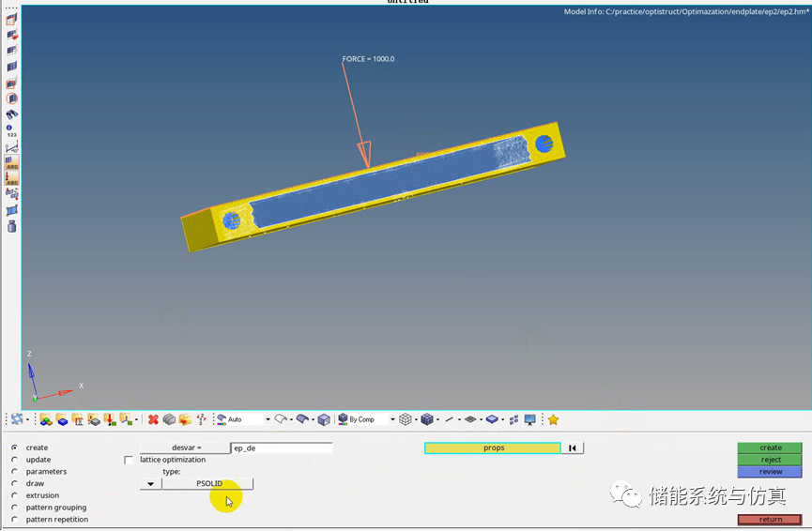Click the monitor display icon

pos(529,419)
